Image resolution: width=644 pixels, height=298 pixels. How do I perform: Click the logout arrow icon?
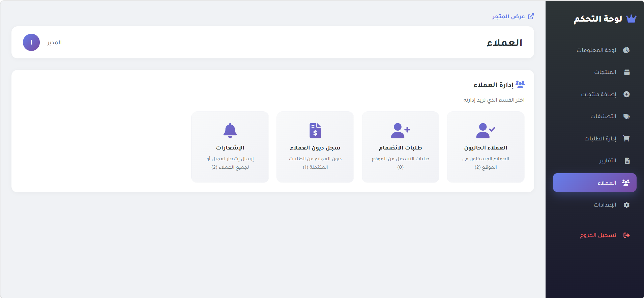point(626,235)
